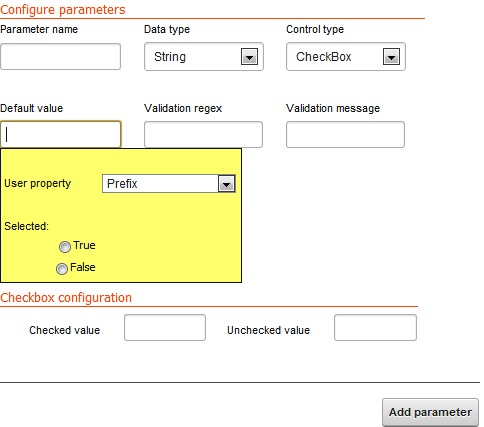The width and height of the screenshot is (484, 427).
Task: Click the User property label
Action: pos(38,184)
